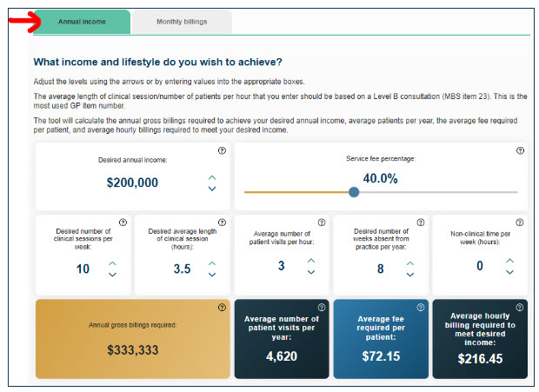Decrease weeks absent from practice per year
The width and height of the screenshot is (539, 392).
(x=410, y=274)
